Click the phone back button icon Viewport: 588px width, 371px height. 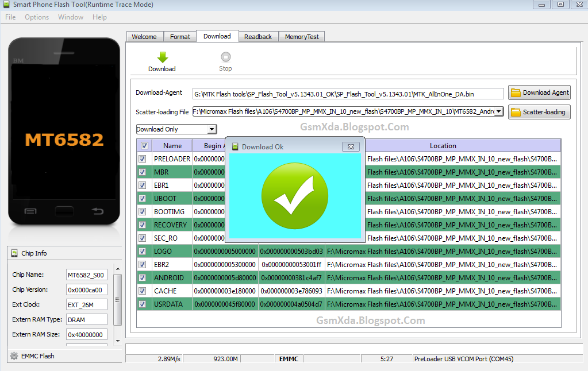[x=98, y=211]
